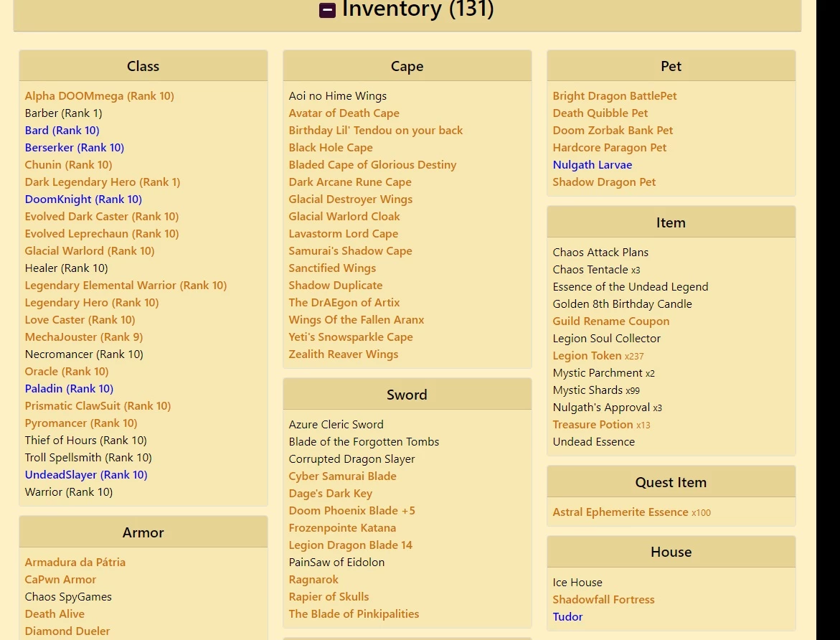Select the Barber (Rank 1) text
This screenshot has height=640, width=840.
[63, 113]
